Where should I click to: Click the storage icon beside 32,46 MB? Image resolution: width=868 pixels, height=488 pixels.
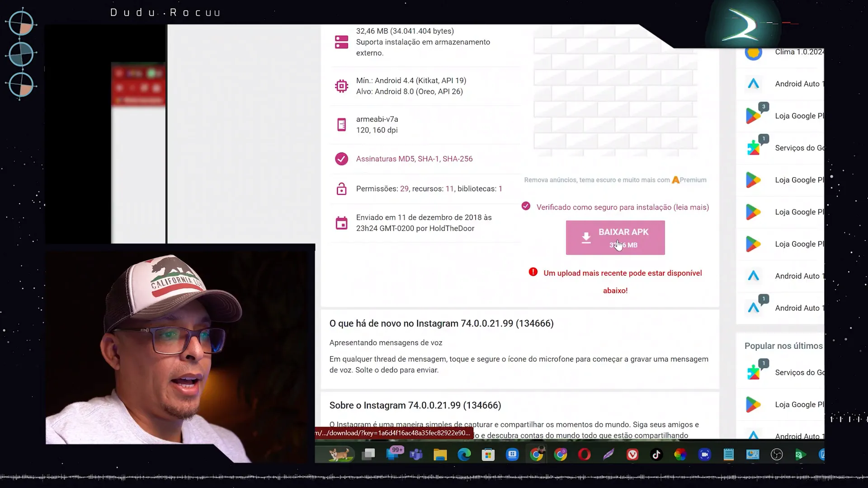pos(341,42)
